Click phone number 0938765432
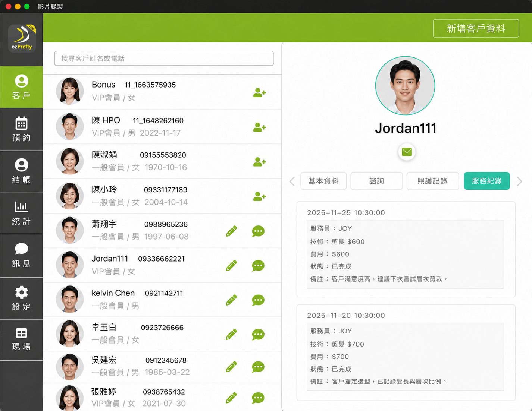This screenshot has width=532, height=411. tap(164, 392)
